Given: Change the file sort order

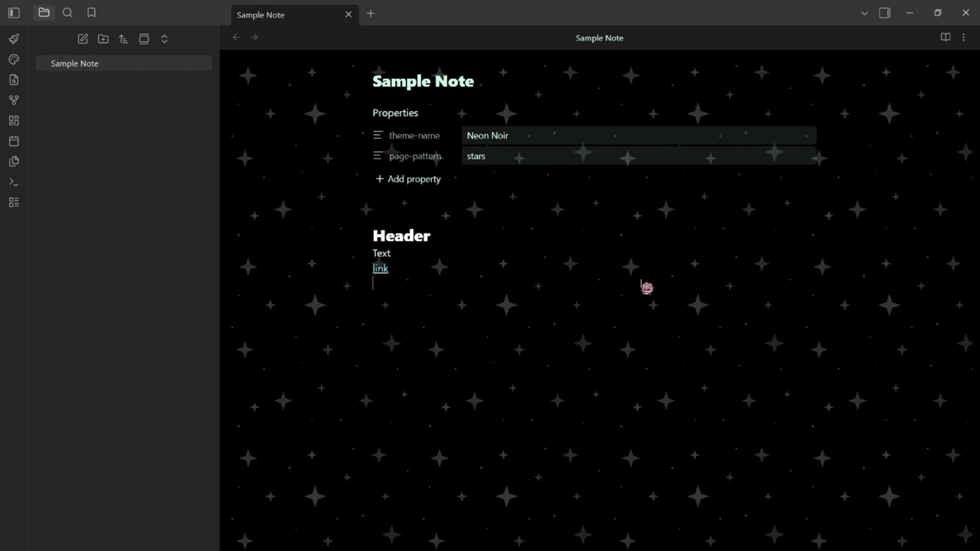Looking at the screenshot, I should (124, 39).
